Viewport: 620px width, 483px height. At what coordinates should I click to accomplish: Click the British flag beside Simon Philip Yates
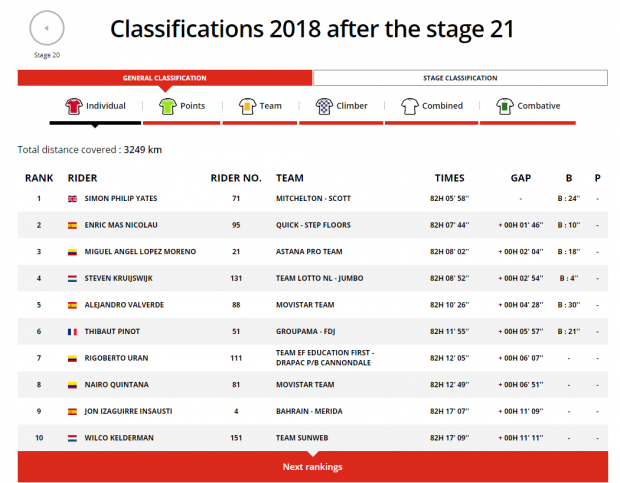(x=72, y=199)
